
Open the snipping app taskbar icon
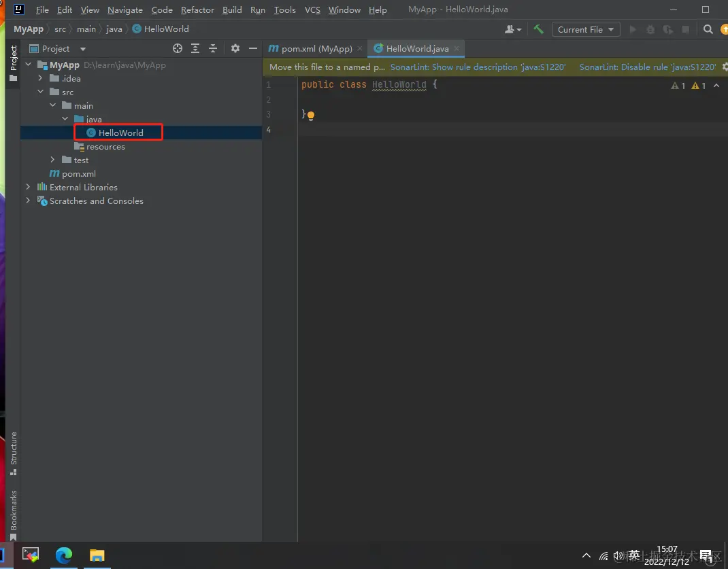[x=31, y=555]
